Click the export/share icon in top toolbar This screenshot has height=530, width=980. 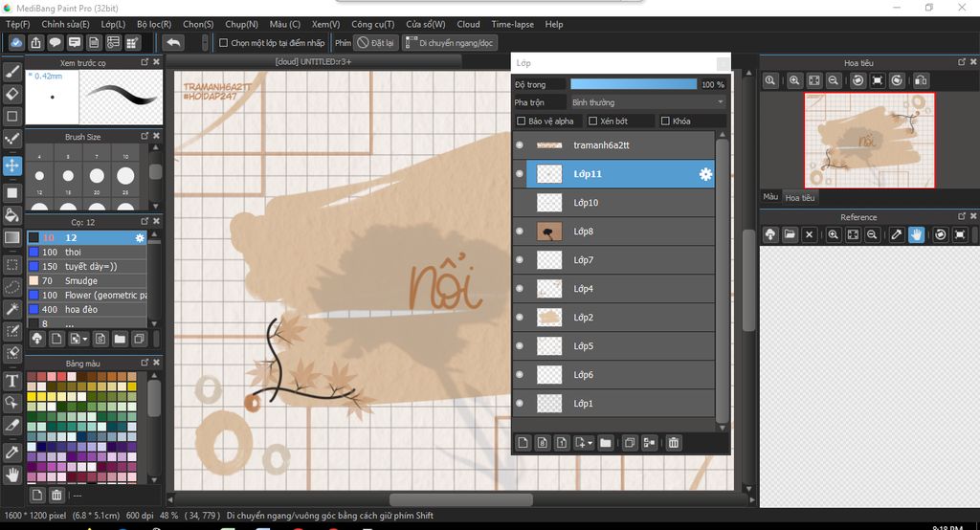(x=35, y=42)
